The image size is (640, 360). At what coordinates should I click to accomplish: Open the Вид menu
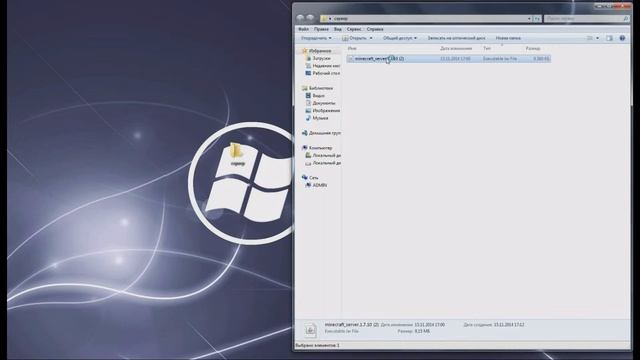(338, 29)
